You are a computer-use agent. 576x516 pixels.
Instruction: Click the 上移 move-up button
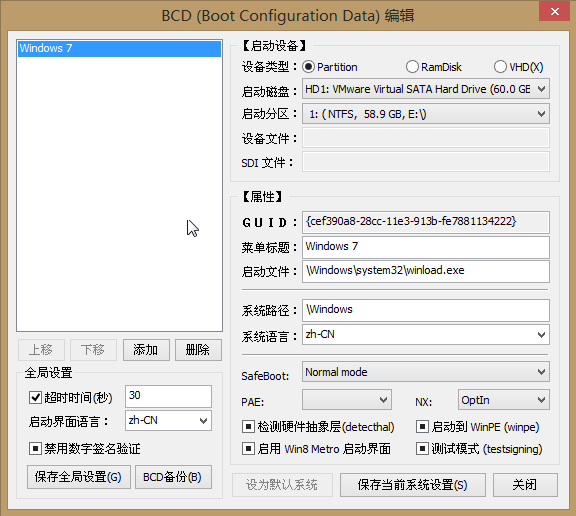[41, 350]
